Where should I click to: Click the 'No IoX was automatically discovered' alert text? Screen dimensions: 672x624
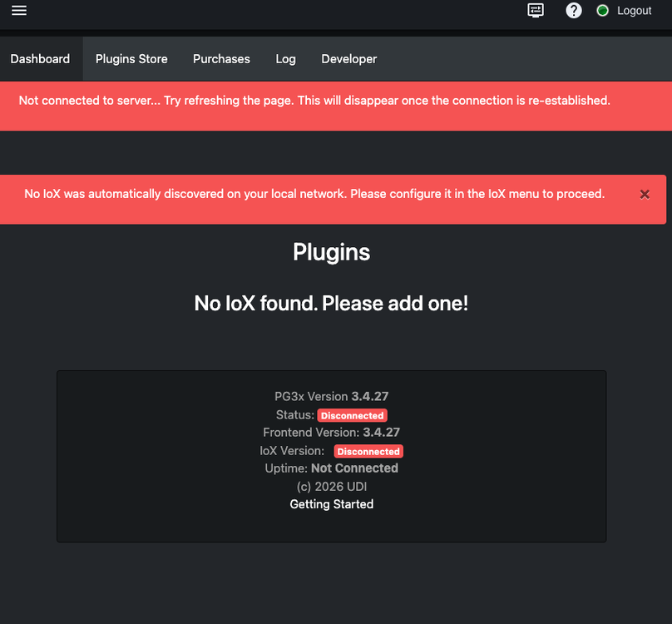[x=314, y=194]
